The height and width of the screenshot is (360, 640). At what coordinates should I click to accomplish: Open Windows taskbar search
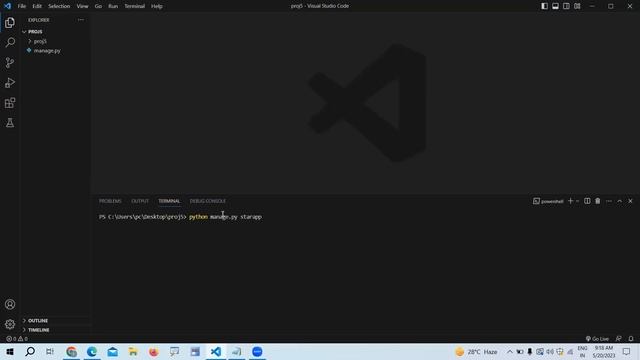point(30,351)
